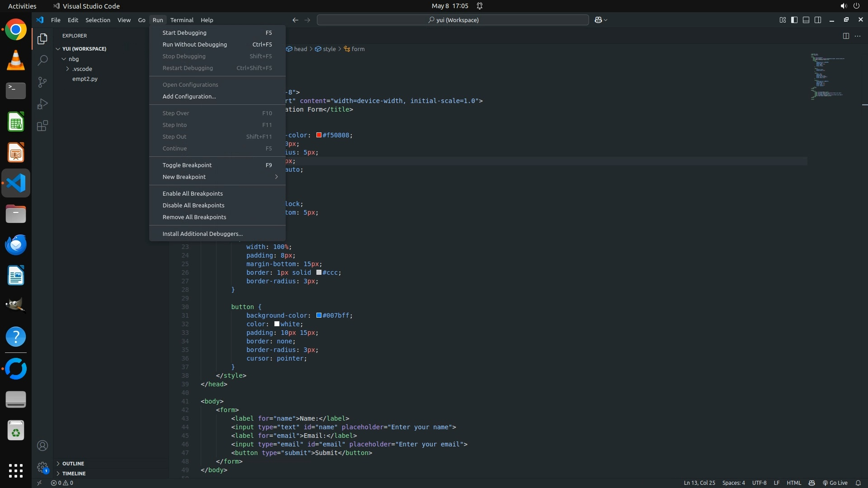Toggle the bottom Panel visibility
Viewport: 868px width, 488px height.
tap(806, 20)
